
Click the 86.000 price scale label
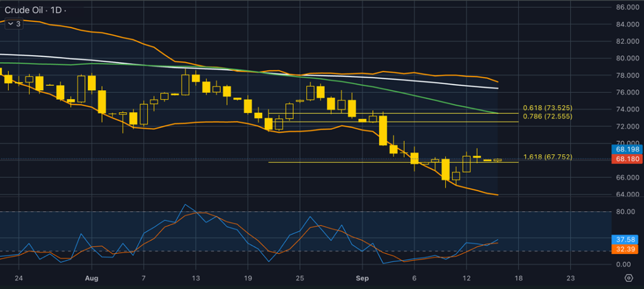click(627, 8)
